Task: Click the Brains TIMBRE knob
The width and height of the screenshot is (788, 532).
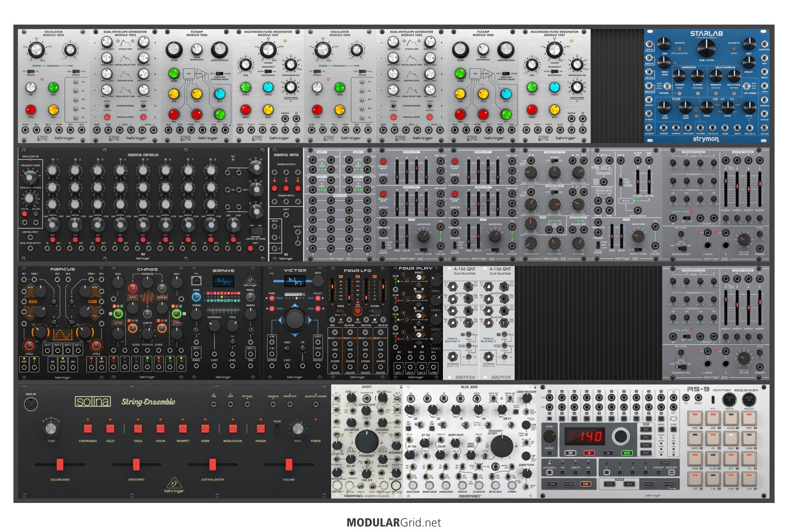Action: [196, 314]
